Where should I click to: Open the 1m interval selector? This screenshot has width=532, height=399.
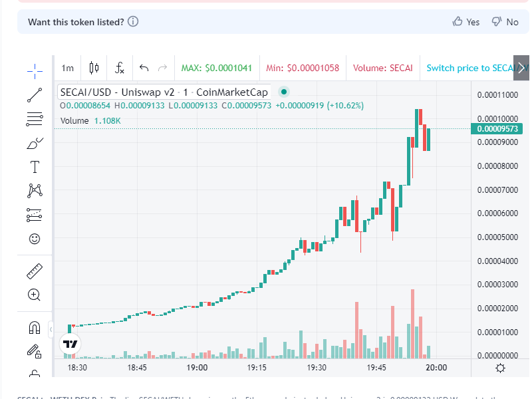tap(66, 67)
